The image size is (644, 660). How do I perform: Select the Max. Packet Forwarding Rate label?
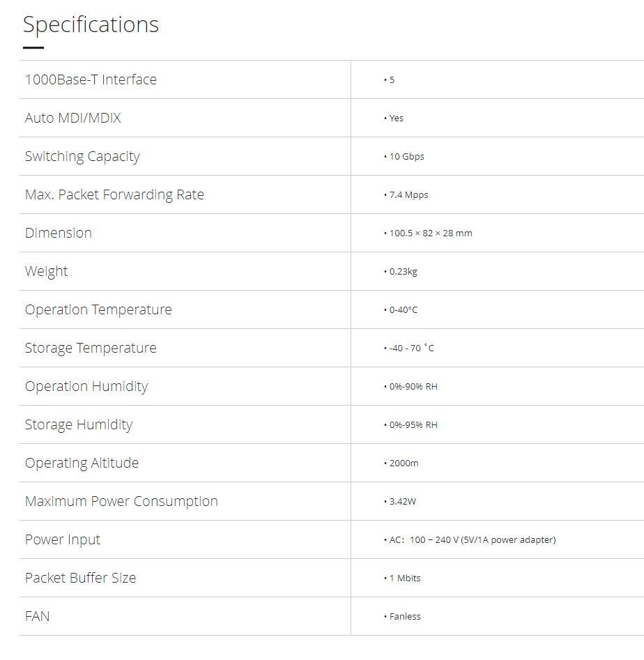point(114,194)
